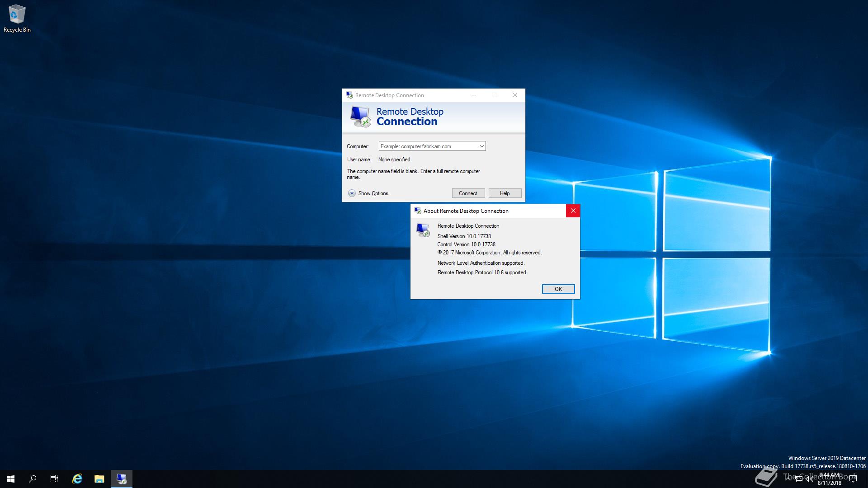Show hidden tray icons chevron
The image size is (868, 488).
(788, 479)
